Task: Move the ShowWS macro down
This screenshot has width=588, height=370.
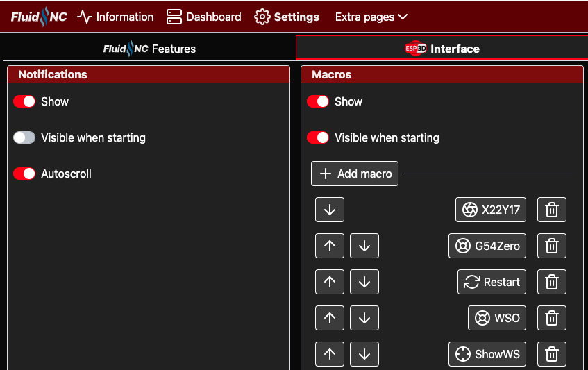Action: 364,354
